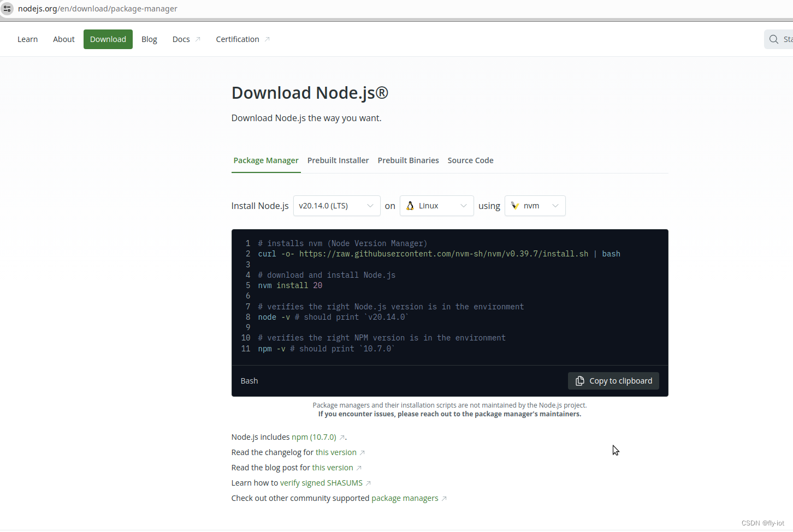
Task: Click arrow icon after blog post this version
Action: point(359,468)
